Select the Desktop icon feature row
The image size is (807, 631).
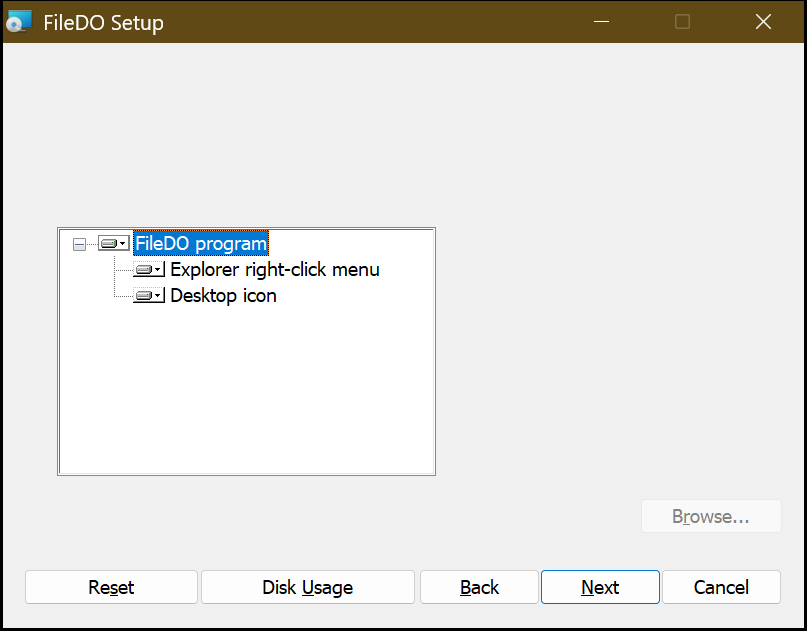[223, 295]
